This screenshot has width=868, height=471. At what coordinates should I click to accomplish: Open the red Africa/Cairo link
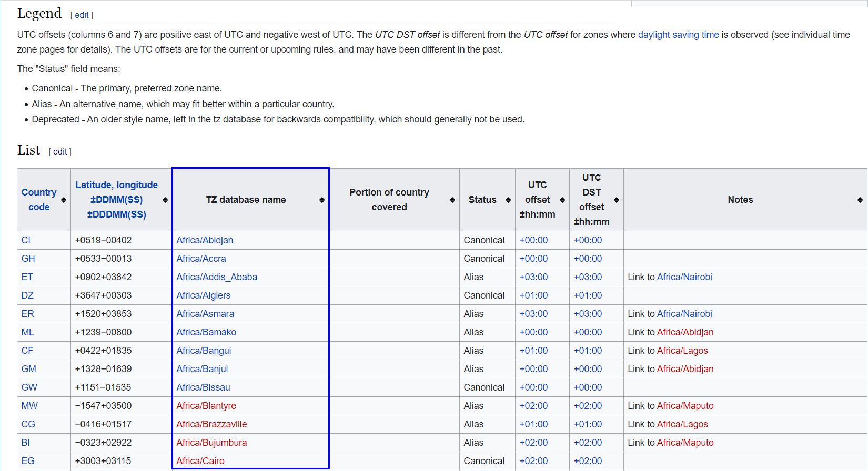[x=200, y=461]
